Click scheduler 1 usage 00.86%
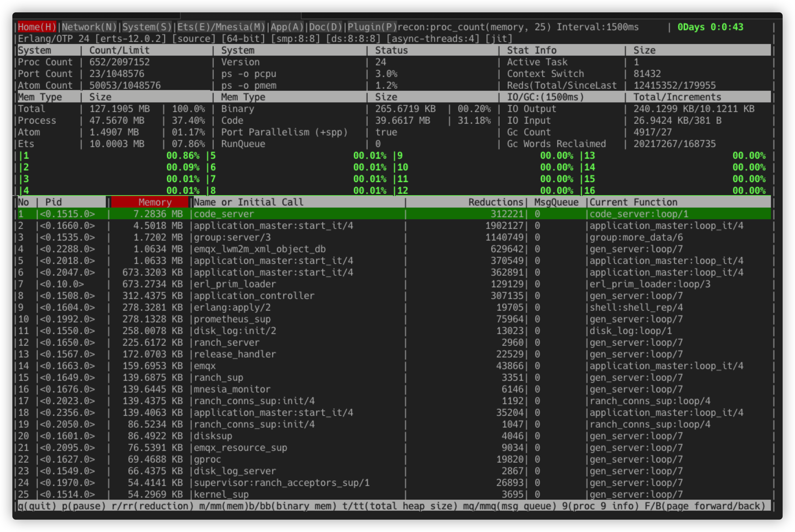Viewport: 795px width, 532px height. 183,155
